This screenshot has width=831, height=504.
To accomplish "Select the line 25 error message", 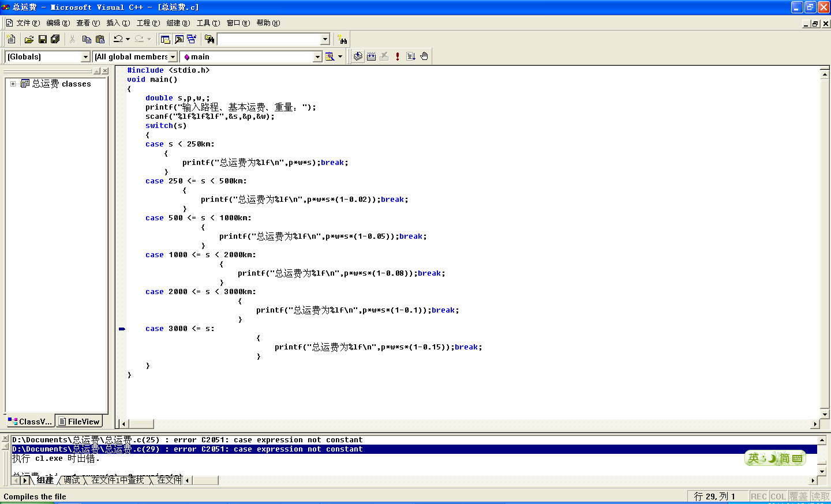I will click(187, 440).
